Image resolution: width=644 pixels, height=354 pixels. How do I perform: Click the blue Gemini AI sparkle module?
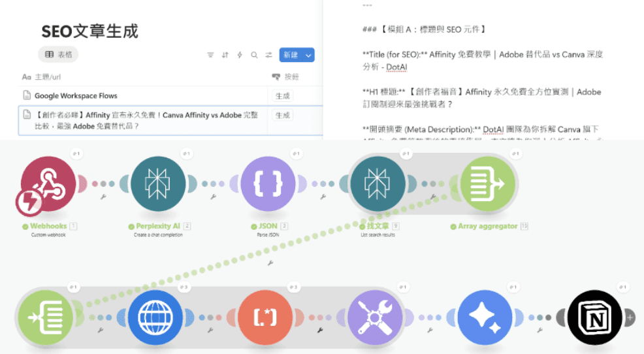485,317
